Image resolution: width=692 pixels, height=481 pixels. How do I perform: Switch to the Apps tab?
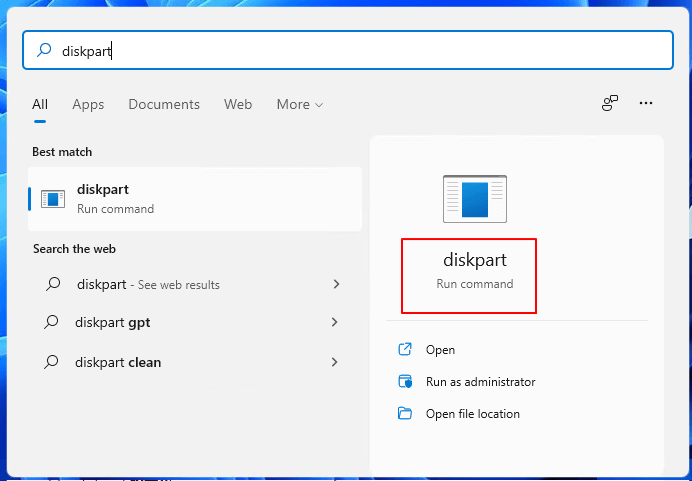click(88, 104)
